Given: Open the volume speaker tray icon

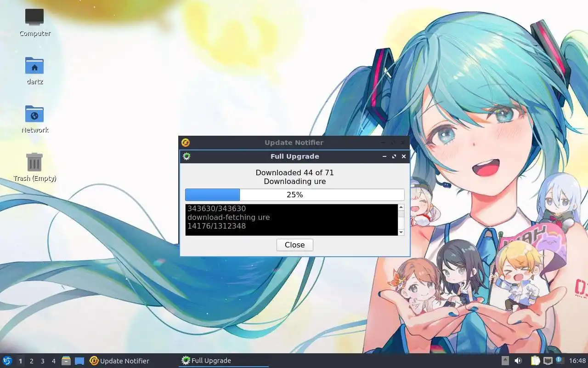Looking at the screenshot, I should pos(518,361).
